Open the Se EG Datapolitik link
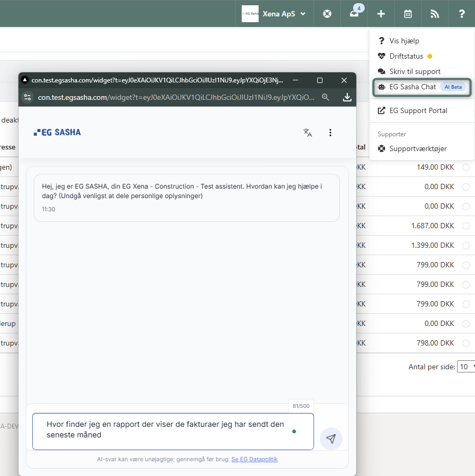 [x=254, y=459]
